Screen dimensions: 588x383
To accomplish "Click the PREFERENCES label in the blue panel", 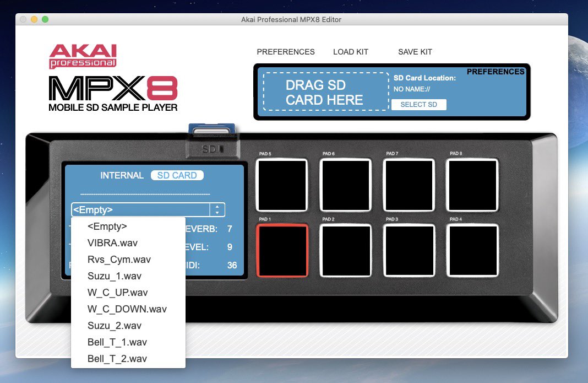I will pyautogui.click(x=496, y=72).
